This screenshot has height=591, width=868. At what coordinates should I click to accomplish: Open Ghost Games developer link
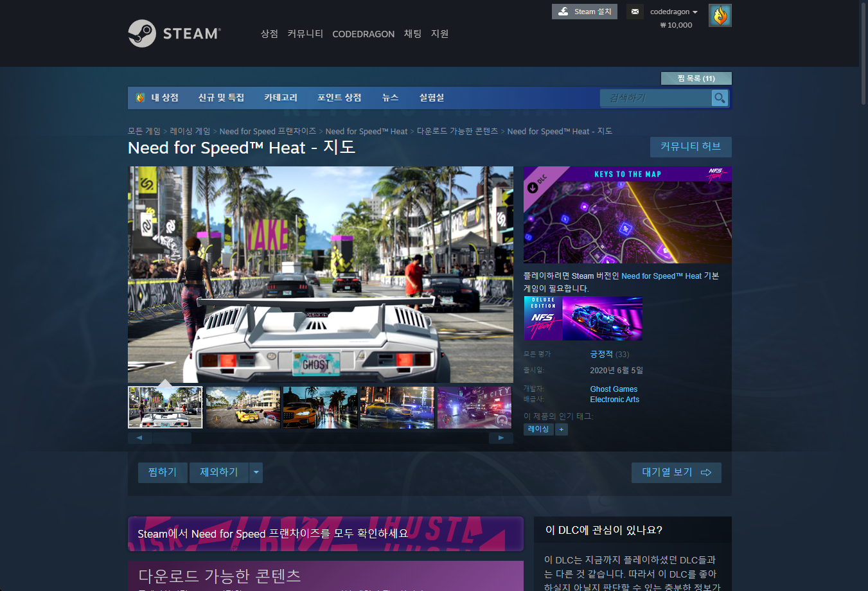(x=614, y=389)
